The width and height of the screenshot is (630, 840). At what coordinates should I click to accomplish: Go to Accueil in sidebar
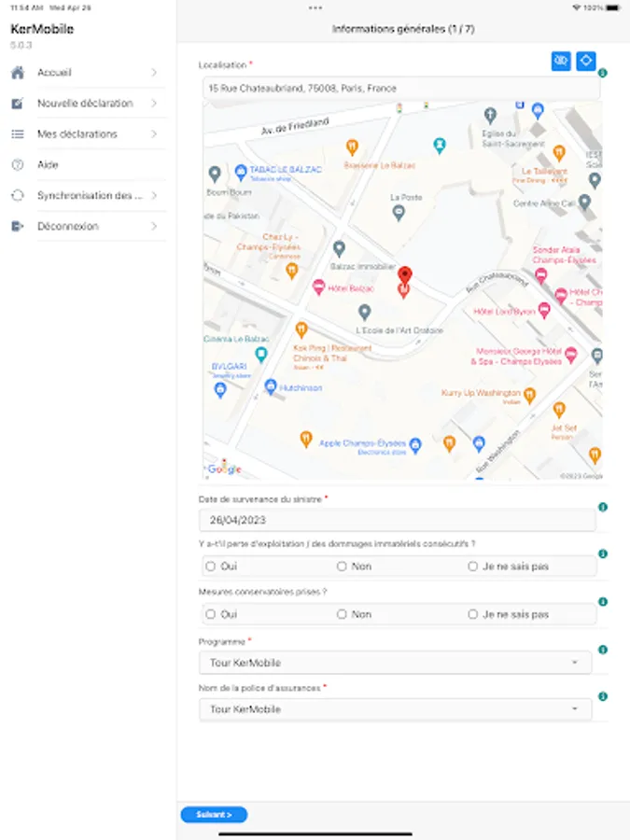tap(89, 72)
